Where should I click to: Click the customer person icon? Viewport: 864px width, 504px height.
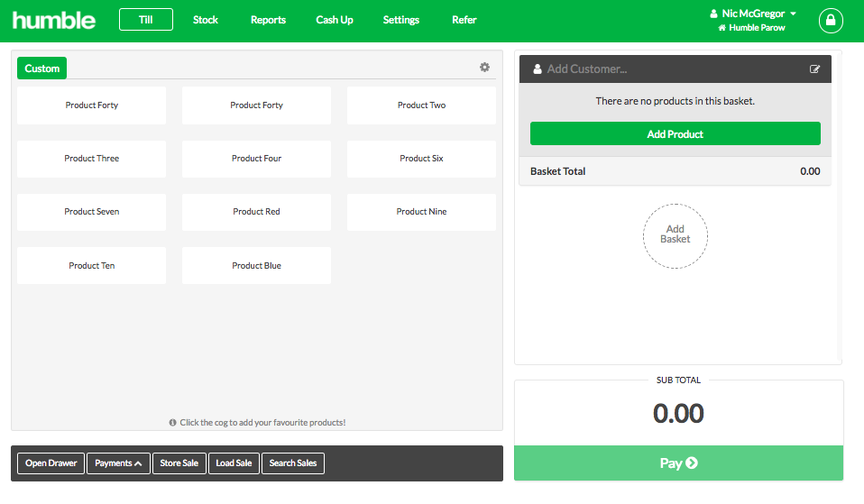click(538, 69)
